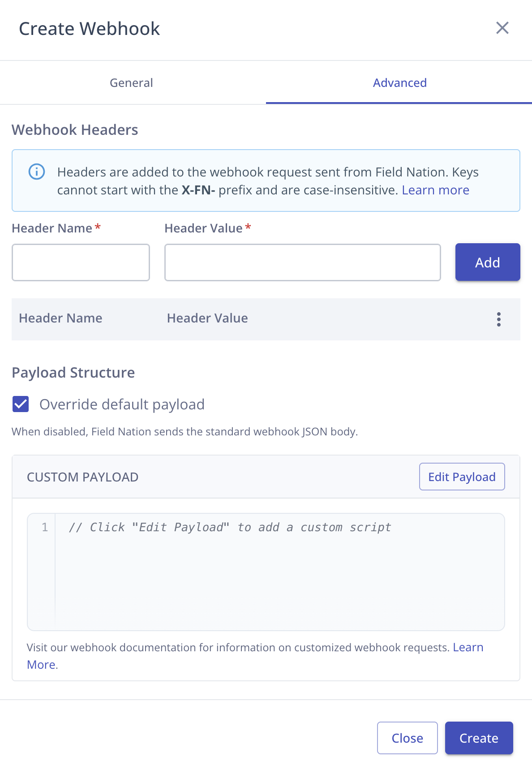Click the Header Name column heading
Image resolution: width=532 pixels, height=774 pixels.
point(60,318)
